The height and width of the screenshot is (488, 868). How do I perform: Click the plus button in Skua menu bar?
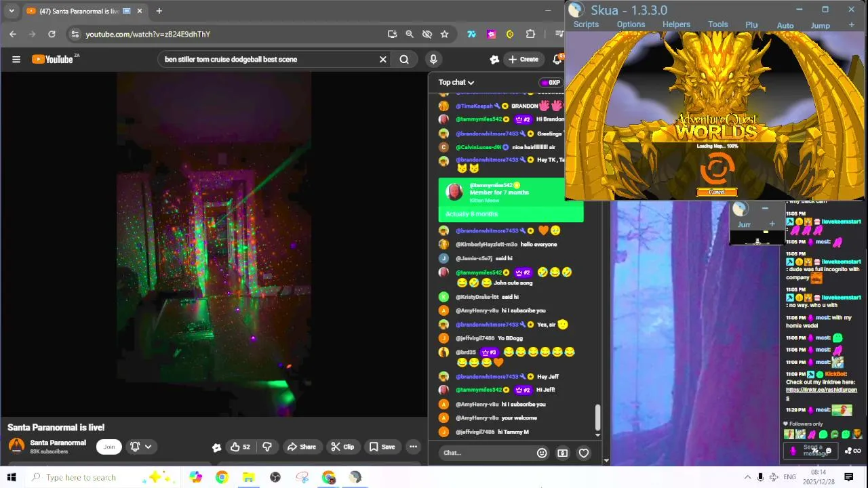(852, 25)
